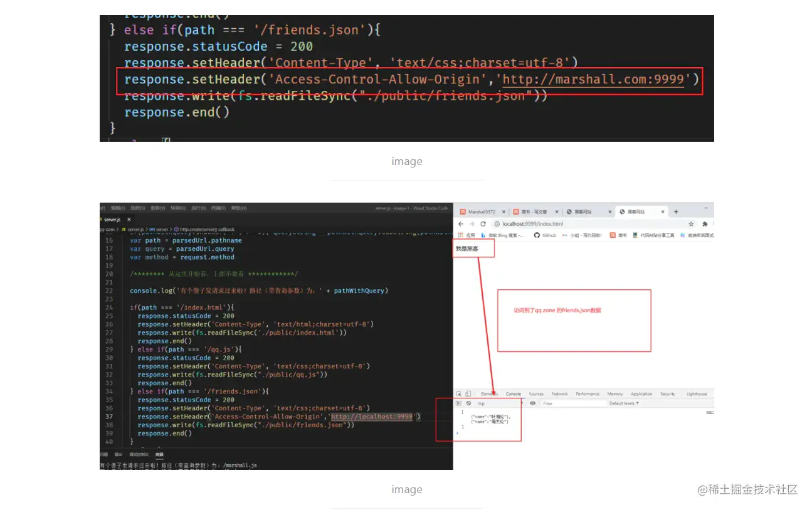Viewport: 812px width, 510px height.
Task: Click 'var path = parsedUrl.pathname' code line
Action: coord(186,240)
